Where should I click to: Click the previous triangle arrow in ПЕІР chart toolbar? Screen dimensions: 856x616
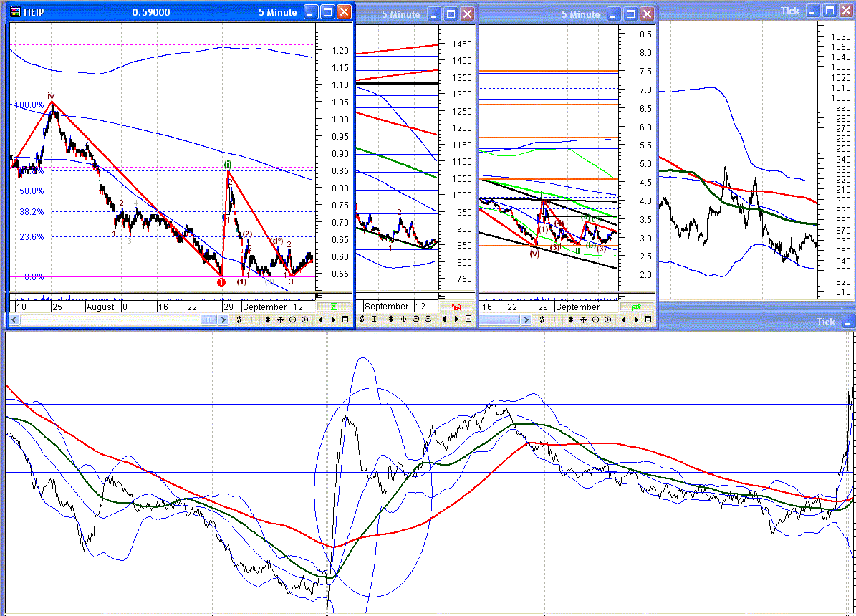(320, 319)
